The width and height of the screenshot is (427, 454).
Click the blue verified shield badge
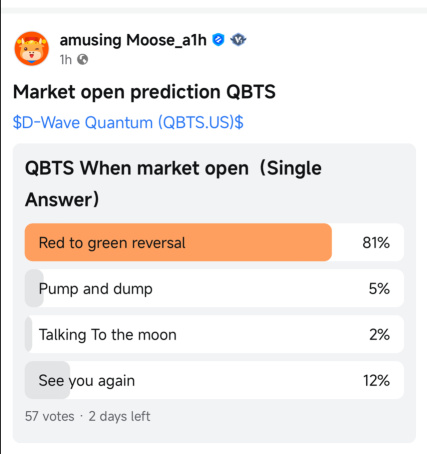coord(218,40)
